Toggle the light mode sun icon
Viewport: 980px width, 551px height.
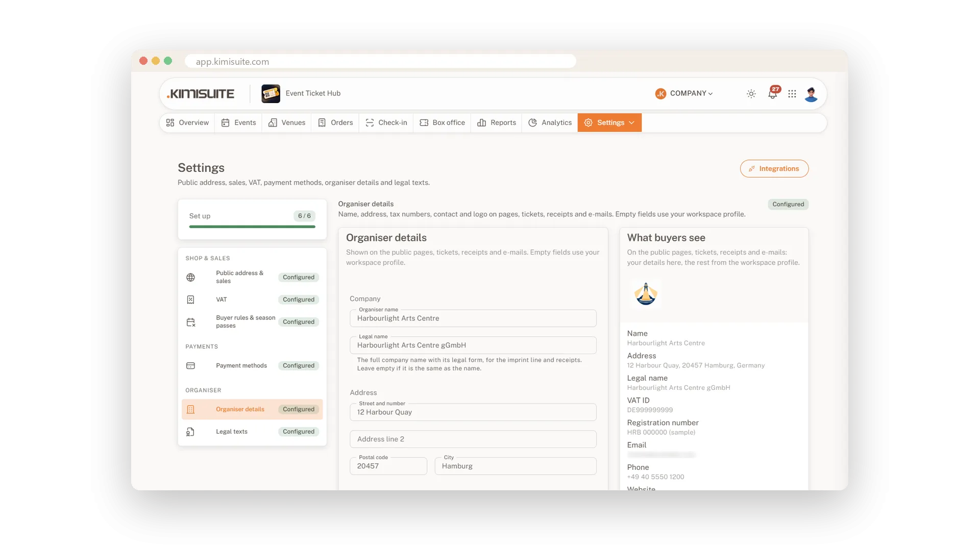tap(751, 94)
